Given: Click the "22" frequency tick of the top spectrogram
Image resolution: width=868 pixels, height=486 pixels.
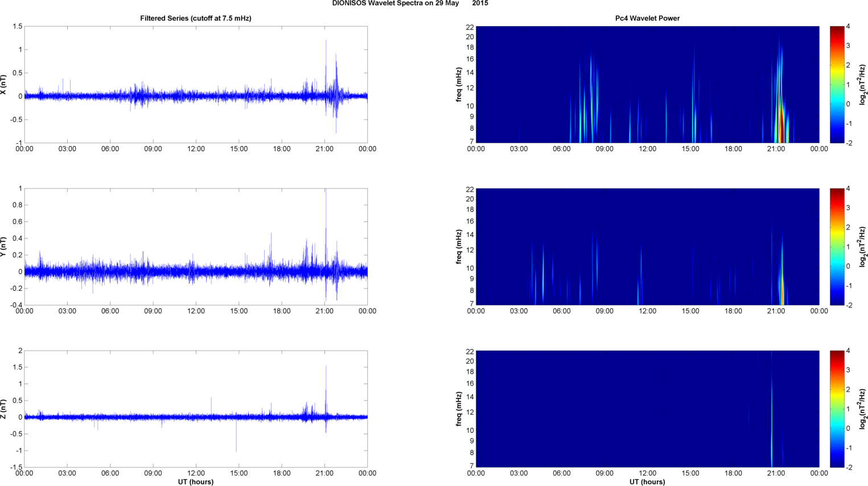Looking at the screenshot, I should click(x=470, y=27).
